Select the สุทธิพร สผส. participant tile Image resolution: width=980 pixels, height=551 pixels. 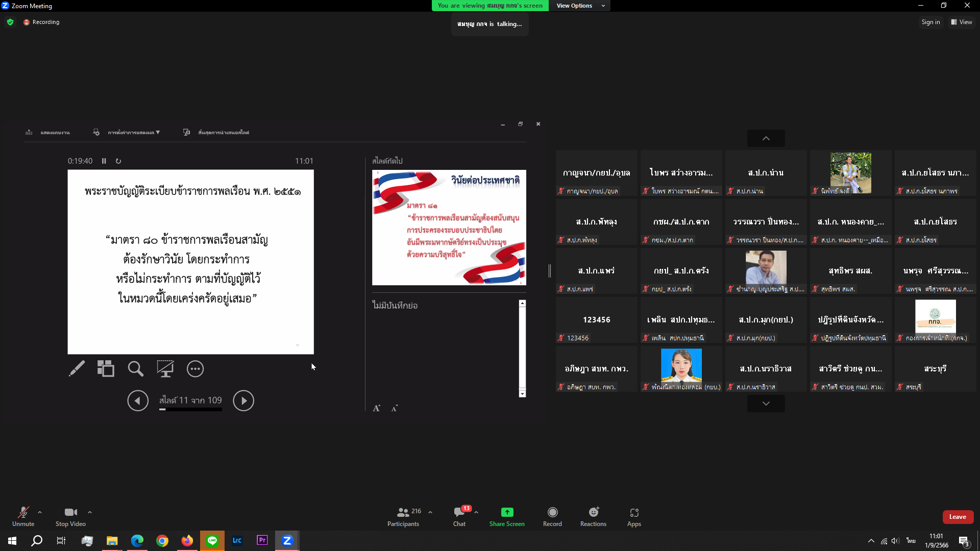tap(850, 271)
